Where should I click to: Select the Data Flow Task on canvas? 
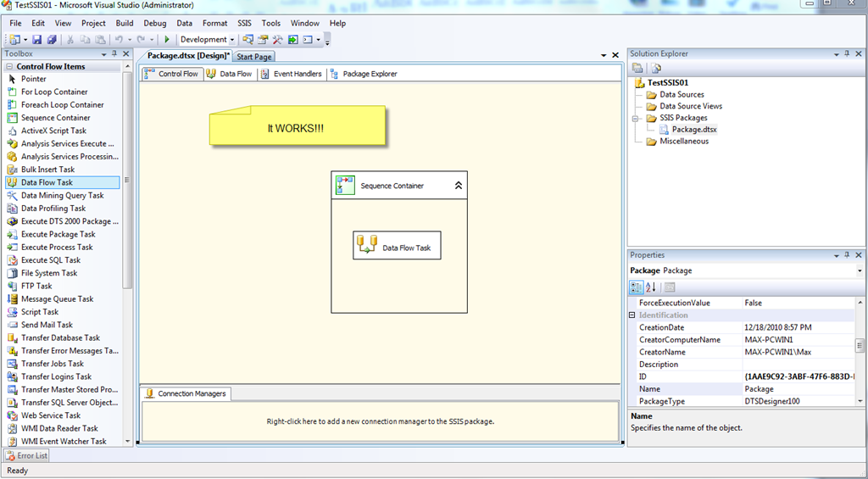[x=397, y=245]
